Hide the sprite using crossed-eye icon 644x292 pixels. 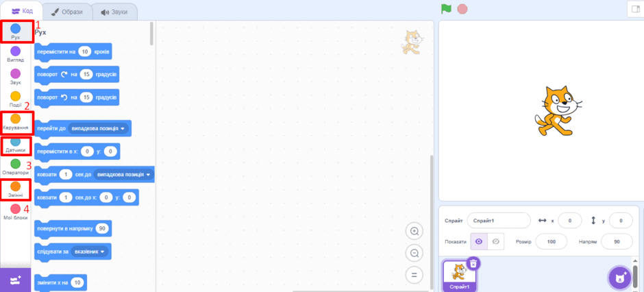pos(495,241)
